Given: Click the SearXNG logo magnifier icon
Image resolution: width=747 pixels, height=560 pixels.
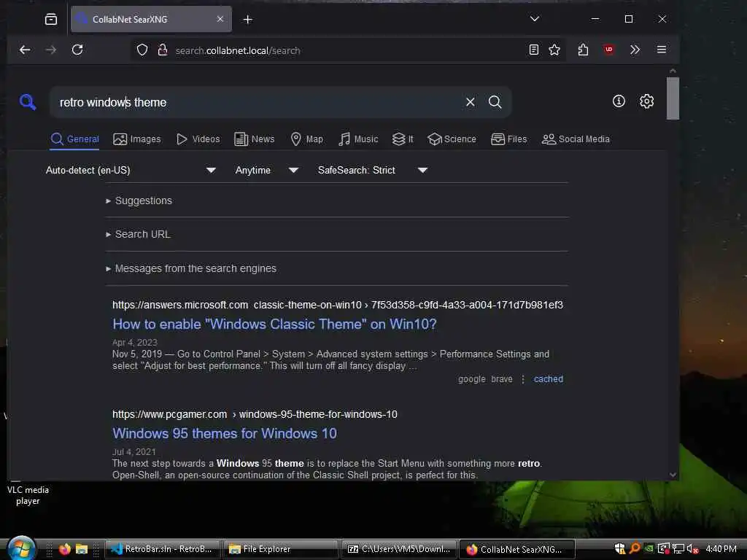Looking at the screenshot, I should (28, 101).
